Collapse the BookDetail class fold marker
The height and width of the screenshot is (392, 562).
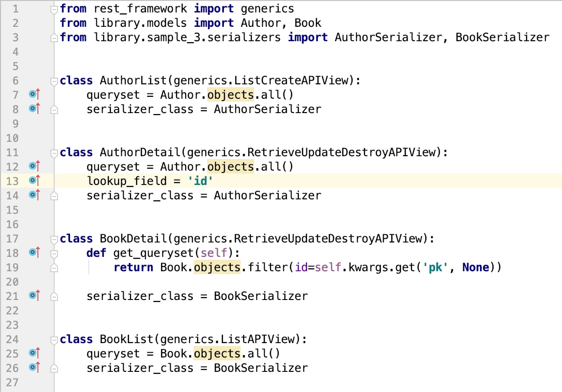tap(54, 239)
